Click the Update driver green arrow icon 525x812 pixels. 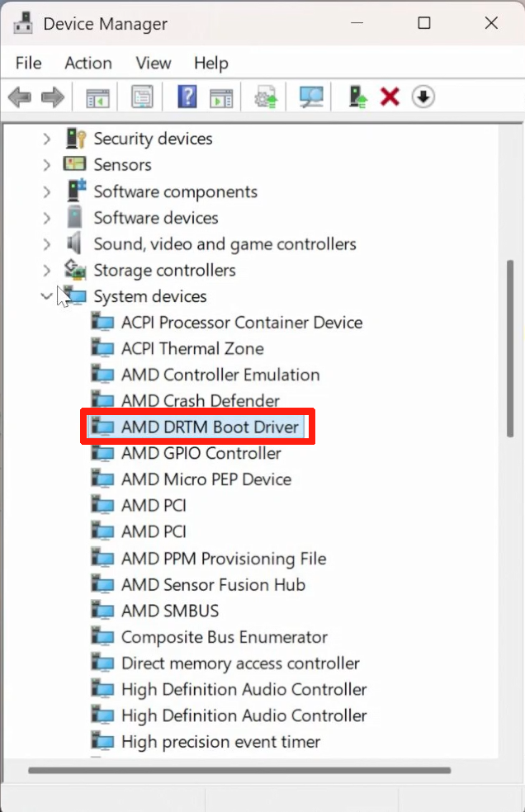357,97
